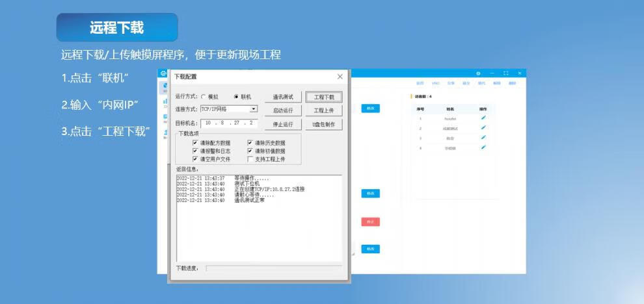644x304 pixels.
Task: Click the edit pencil icon in row 3
Action: pos(483,138)
